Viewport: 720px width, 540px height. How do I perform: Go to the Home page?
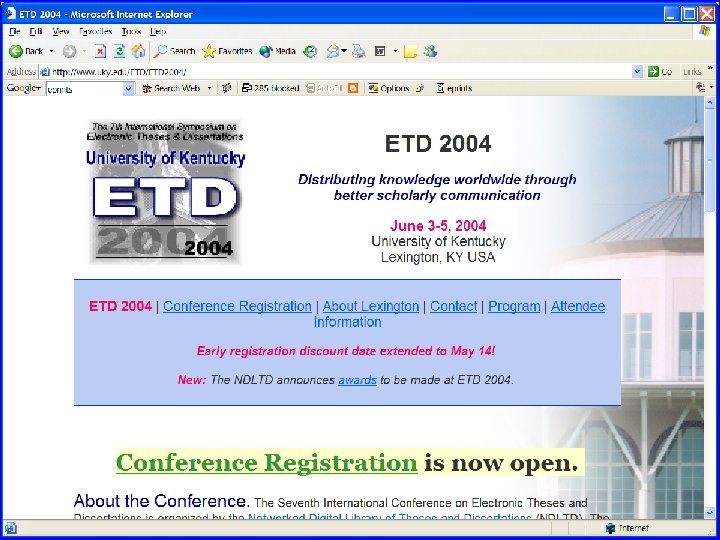(138, 51)
